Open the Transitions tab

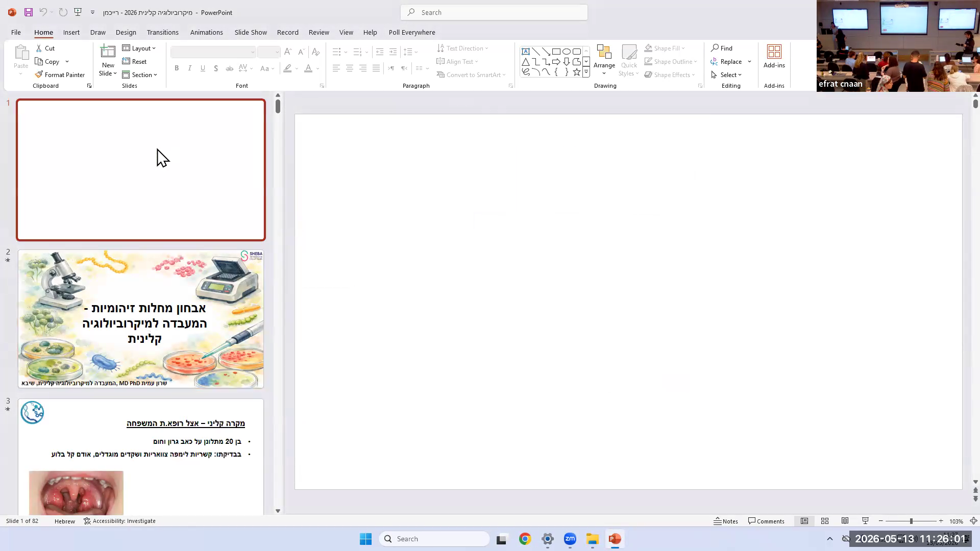point(162,32)
